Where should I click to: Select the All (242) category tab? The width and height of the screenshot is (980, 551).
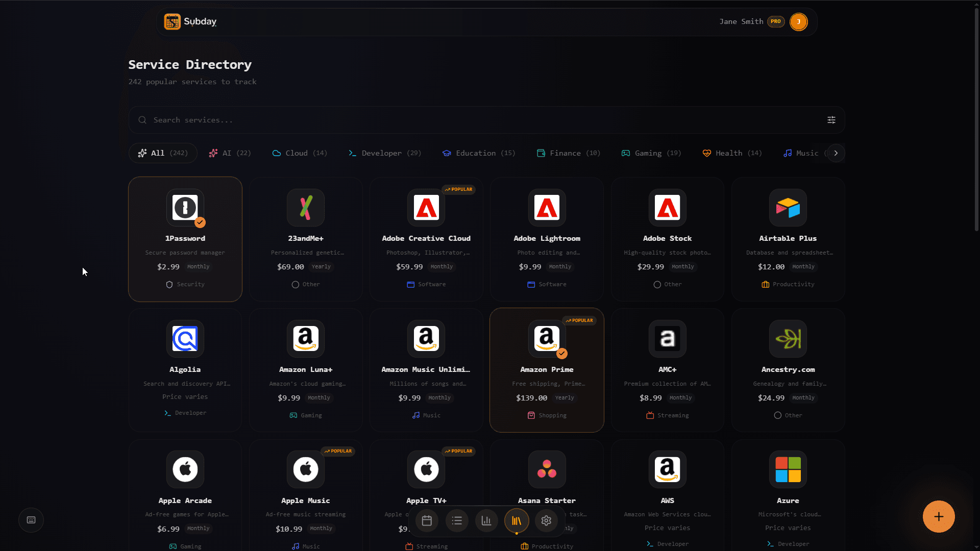click(163, 153)
